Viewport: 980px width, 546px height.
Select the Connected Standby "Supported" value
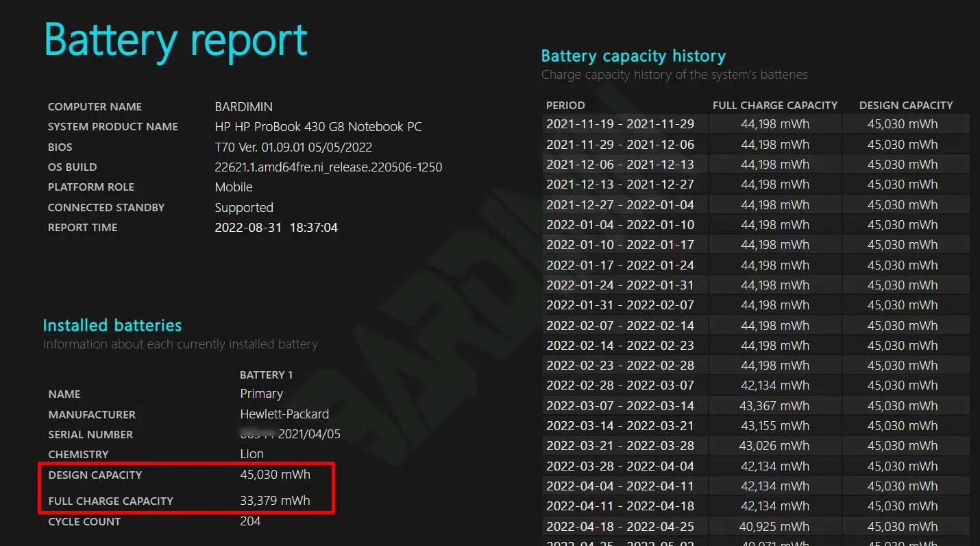[244, 207]
